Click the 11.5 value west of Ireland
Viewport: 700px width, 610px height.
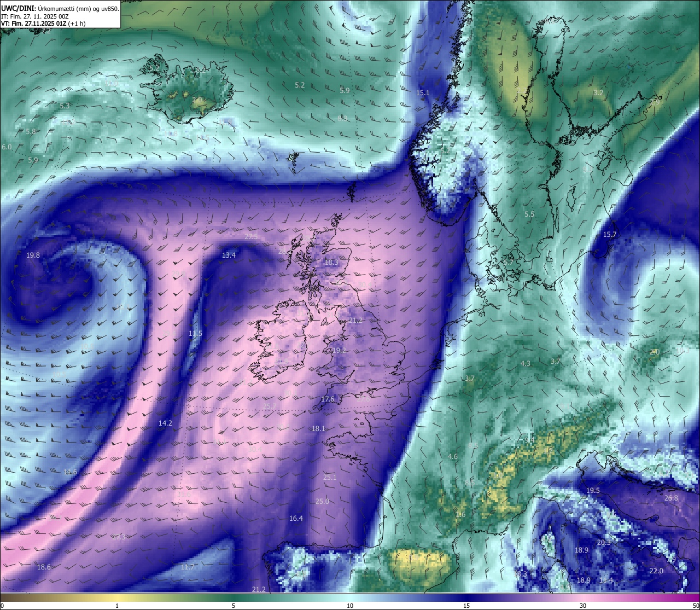pos(195,334)
